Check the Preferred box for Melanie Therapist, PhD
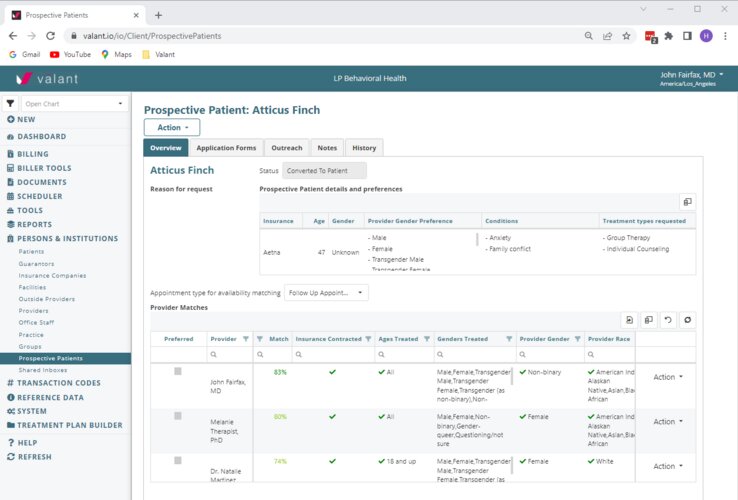The height and width of the screenshot is (500, 738). [178, 415]
